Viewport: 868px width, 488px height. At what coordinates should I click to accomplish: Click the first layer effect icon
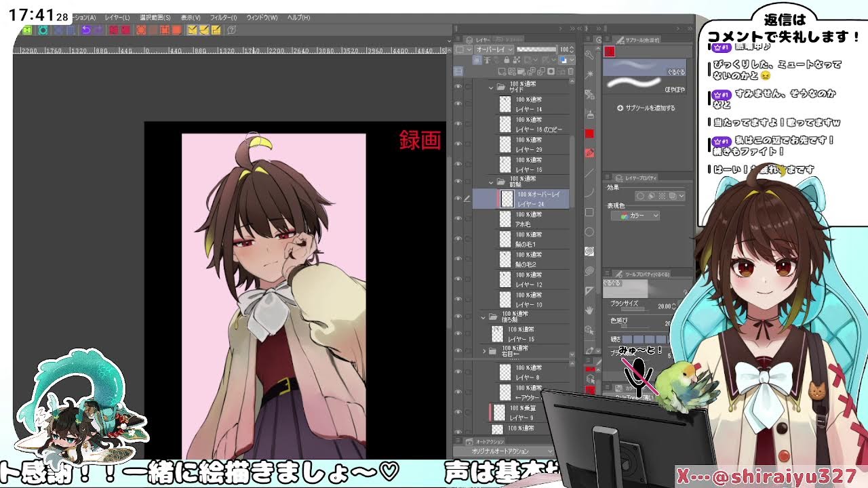(x=641, y=196)
